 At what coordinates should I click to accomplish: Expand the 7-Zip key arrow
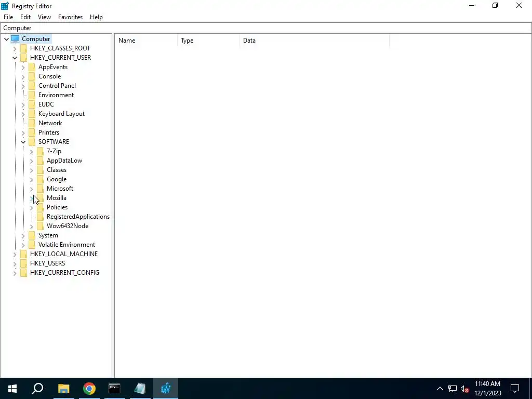tap(32, 151)
